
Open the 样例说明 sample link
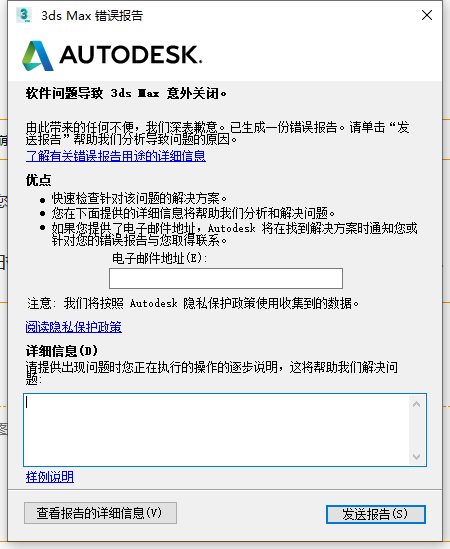click(50, 477)
